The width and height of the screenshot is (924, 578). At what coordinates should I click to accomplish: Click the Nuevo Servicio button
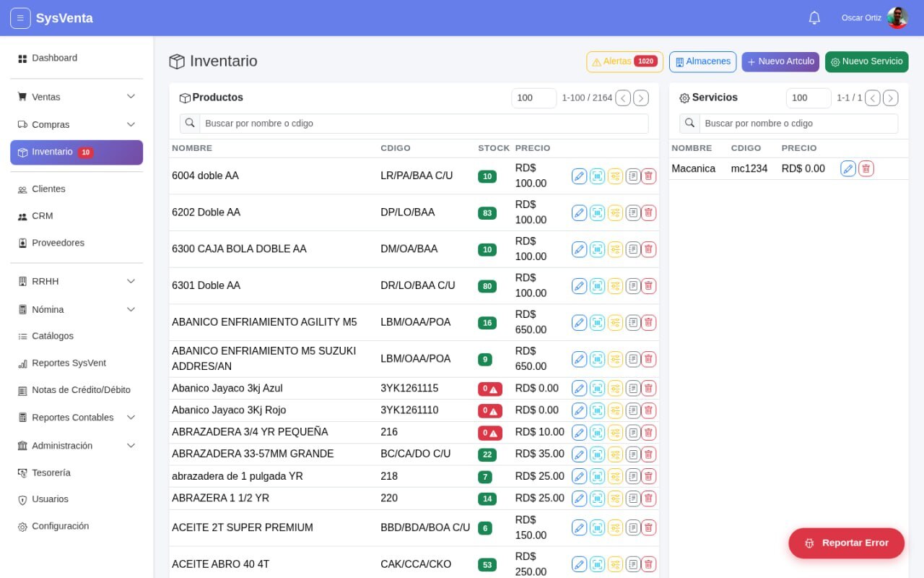coord(866,61)
